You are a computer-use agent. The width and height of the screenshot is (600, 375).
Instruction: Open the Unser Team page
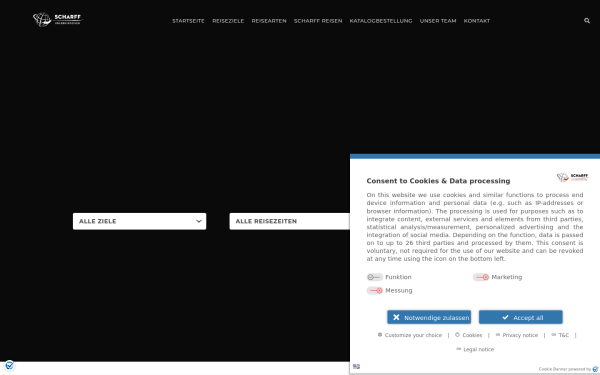pyautogui.click(x=438, y=21)
